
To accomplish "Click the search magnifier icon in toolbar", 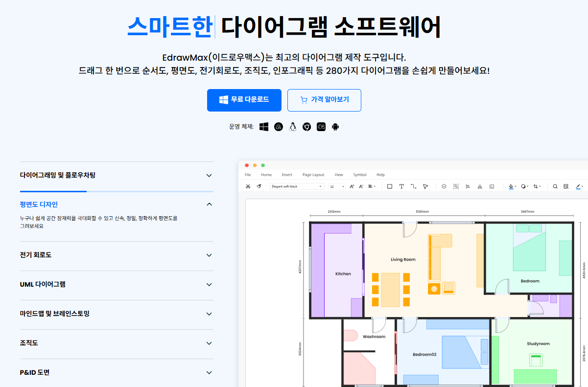I will [555, 186].
